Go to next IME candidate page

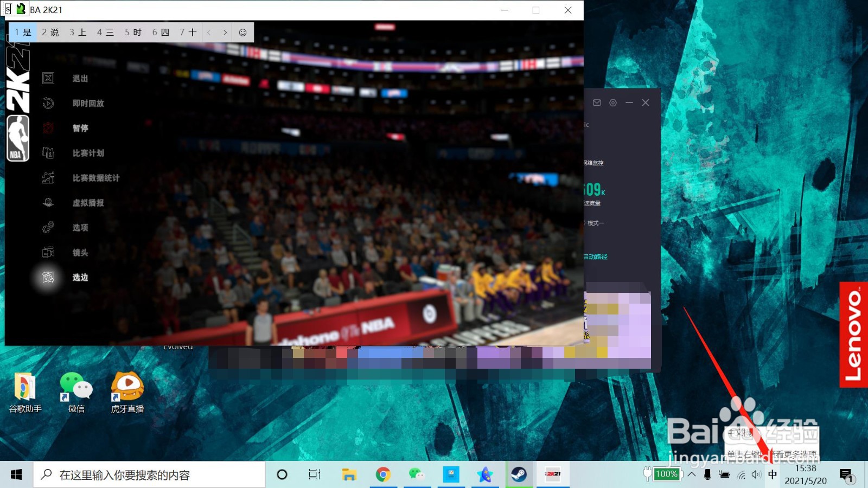(x=225, y=33)
